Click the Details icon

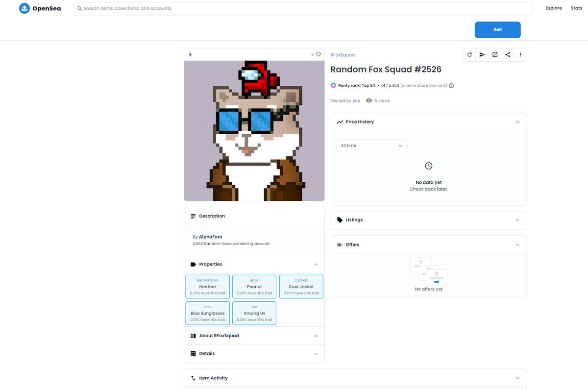pyautogui.click(x=193, y=353)
